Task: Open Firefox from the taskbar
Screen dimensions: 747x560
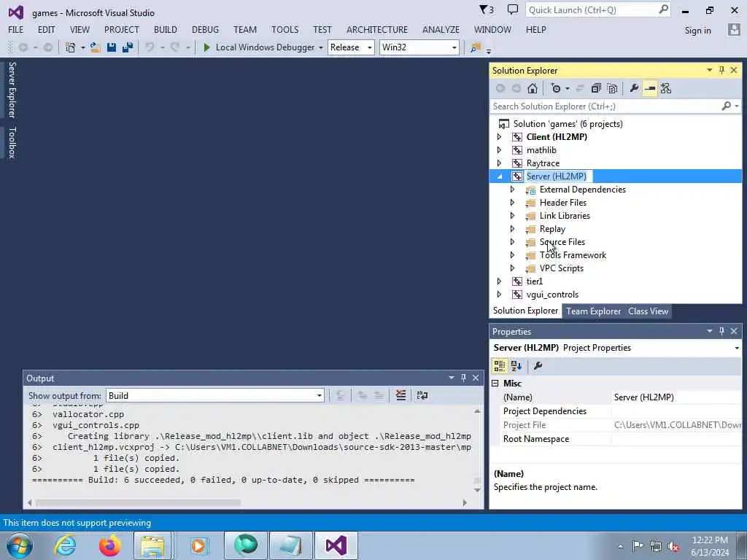Action: coord(109,545)
